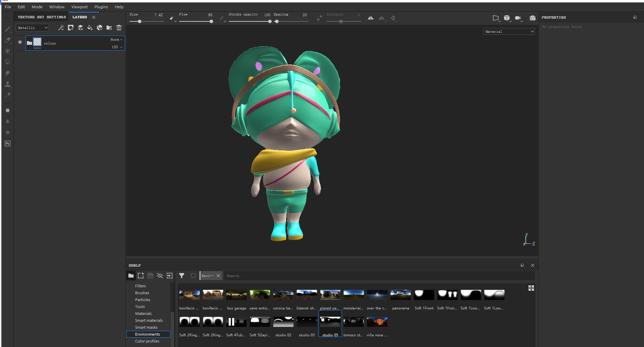This screenshot has width=644, height=347.
Task: Adjust the Stroke opacity slider handle
Action: point(270,21)
